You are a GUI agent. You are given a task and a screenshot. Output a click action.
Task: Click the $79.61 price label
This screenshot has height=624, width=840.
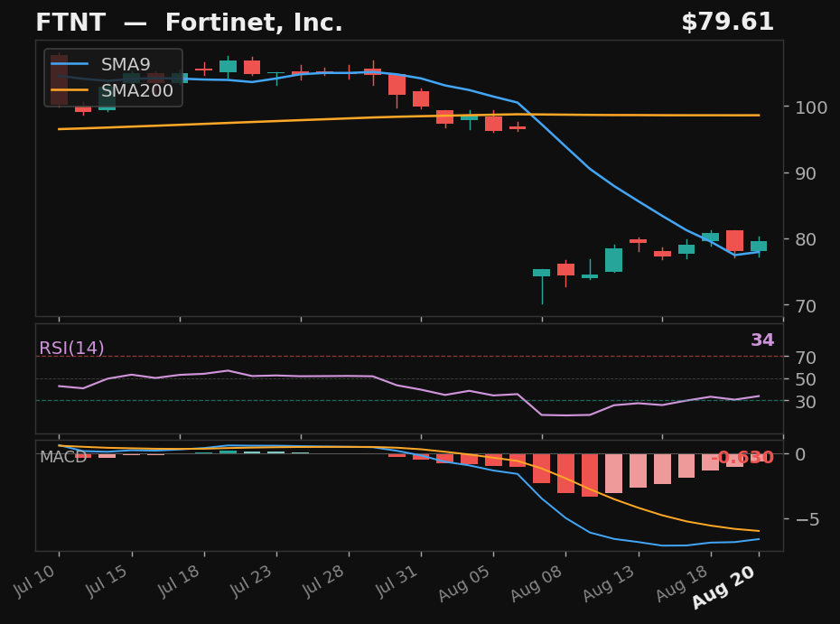(727, 23)
